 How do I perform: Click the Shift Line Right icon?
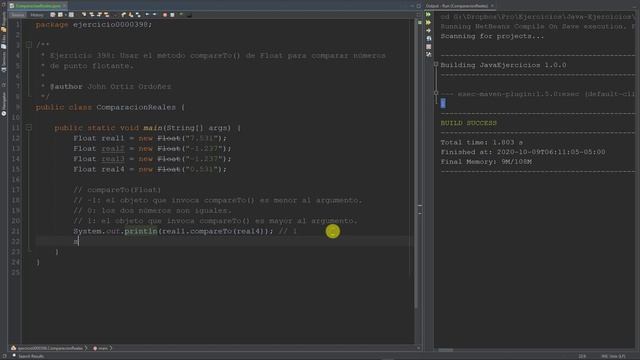155,15
